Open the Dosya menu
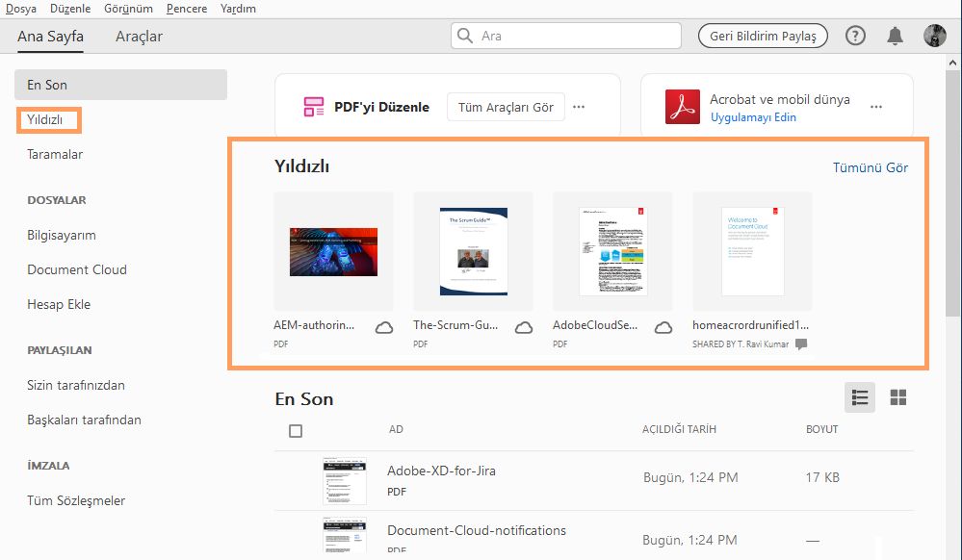 pos(21,9)
